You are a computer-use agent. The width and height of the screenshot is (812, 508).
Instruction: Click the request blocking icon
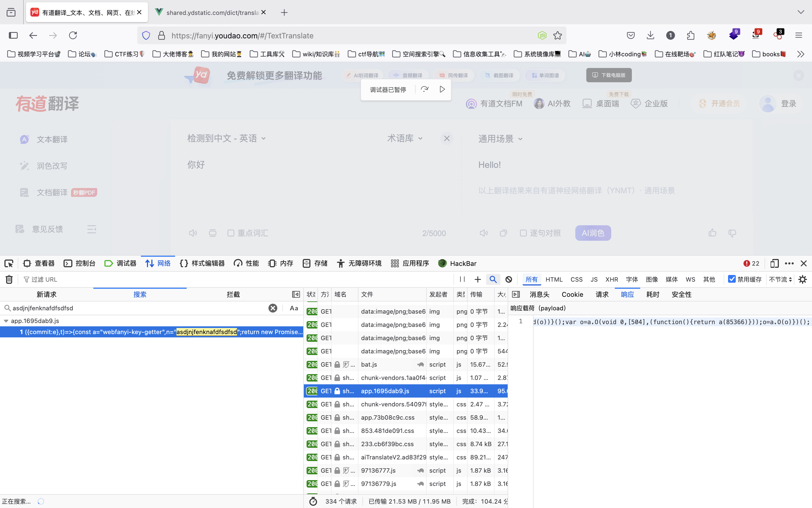click(508, 279)
